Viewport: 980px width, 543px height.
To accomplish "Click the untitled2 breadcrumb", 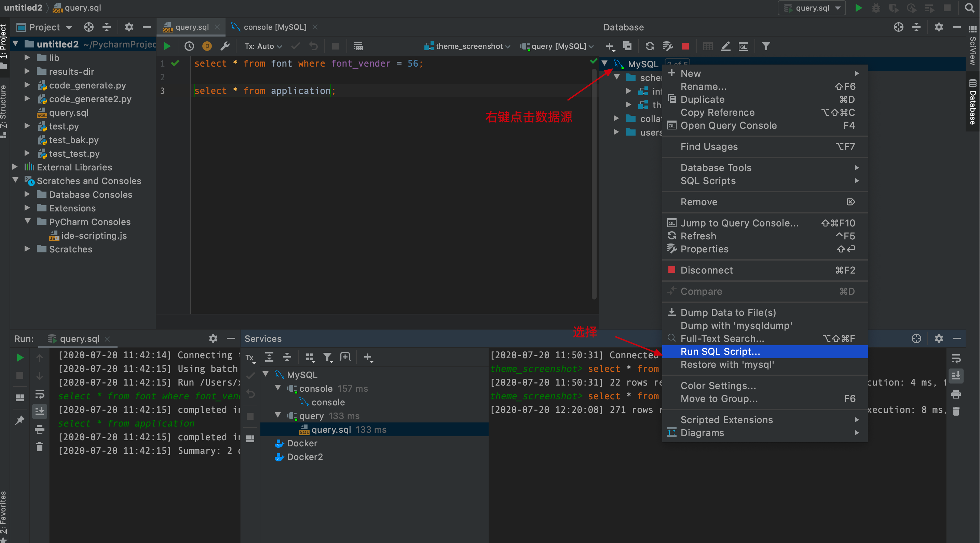I will pos(23,8).
